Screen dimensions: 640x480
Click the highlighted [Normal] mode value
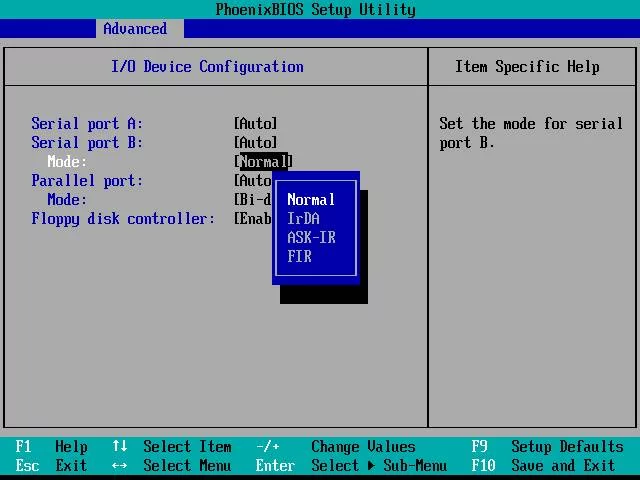[263, 162]
